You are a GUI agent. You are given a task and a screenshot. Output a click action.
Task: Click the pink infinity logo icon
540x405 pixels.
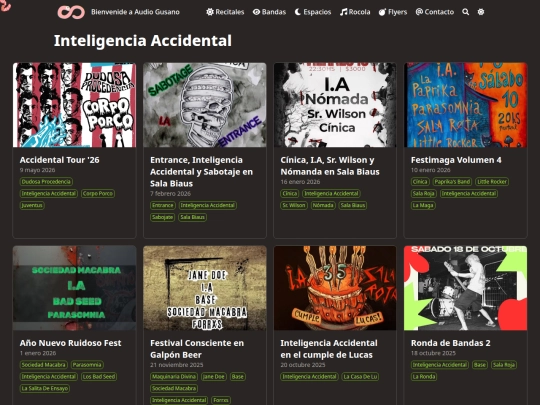[71, 12]
